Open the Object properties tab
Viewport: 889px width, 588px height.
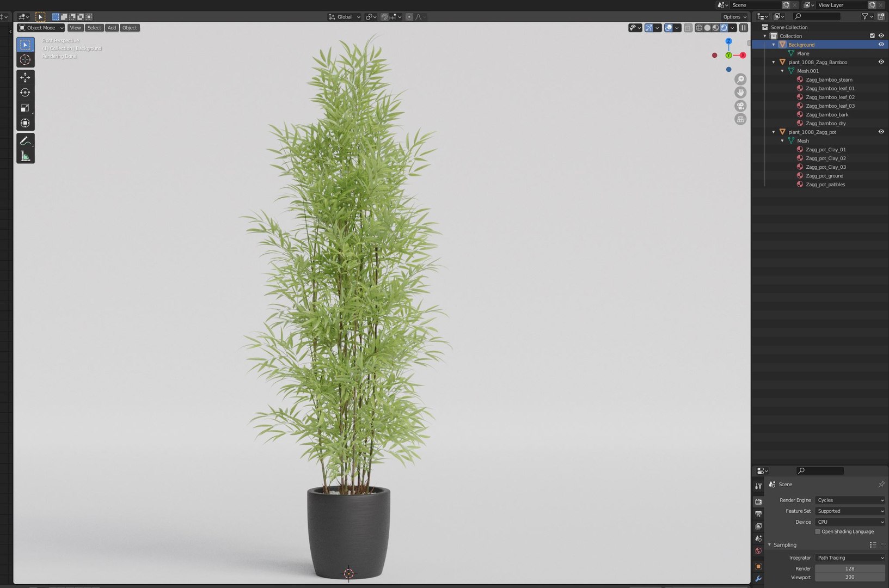tap(758, 566)
